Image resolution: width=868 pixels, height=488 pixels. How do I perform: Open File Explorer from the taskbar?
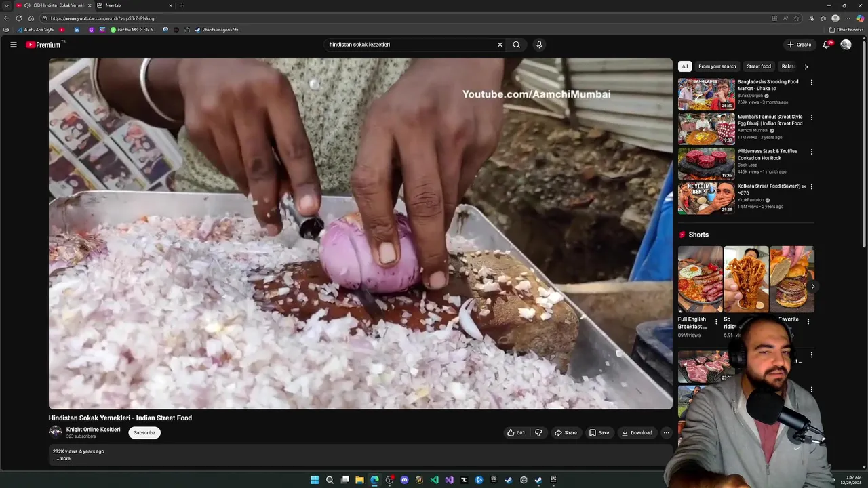click(x=359, y=480)
